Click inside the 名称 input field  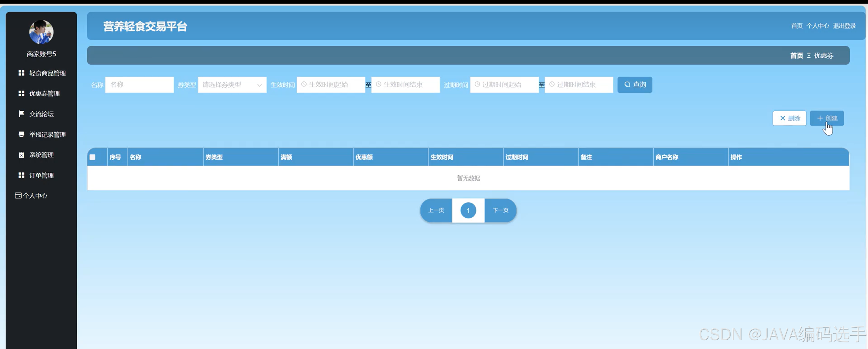139,85
